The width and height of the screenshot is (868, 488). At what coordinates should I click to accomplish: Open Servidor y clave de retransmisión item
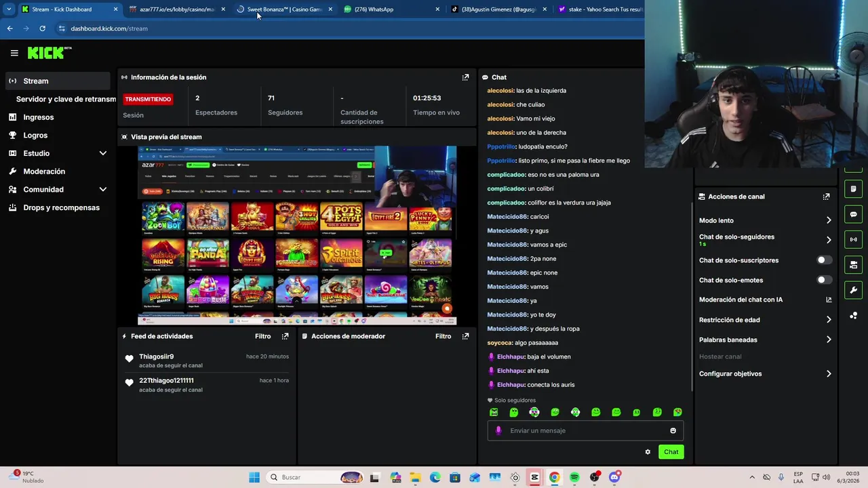pos(66,99)
